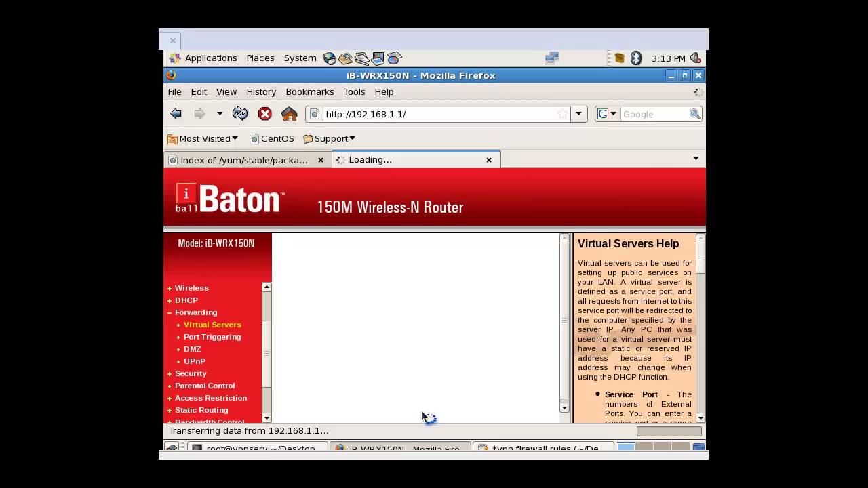Click the site identity icon in address bar
Viewport: 868px width, 488px height.
point(315,114)
